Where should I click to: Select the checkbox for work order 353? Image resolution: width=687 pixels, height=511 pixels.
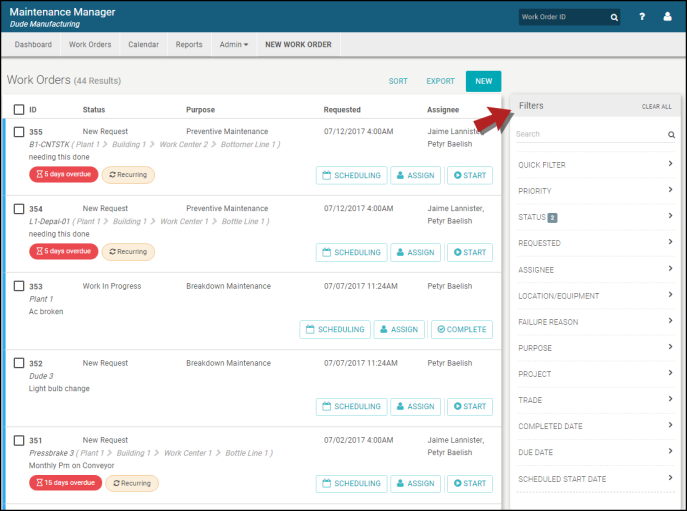pyautogui.click(x=19, y=286)
